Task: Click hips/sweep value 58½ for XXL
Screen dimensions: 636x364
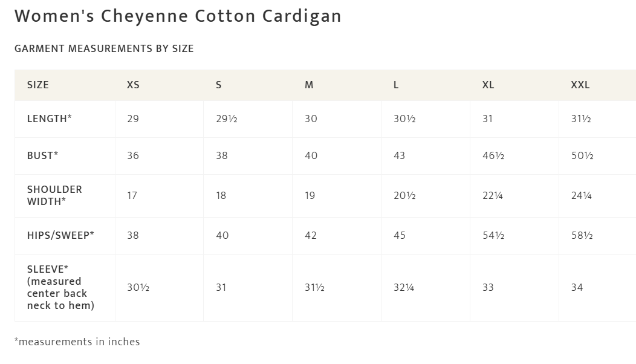Action: [x=582, y=235]
